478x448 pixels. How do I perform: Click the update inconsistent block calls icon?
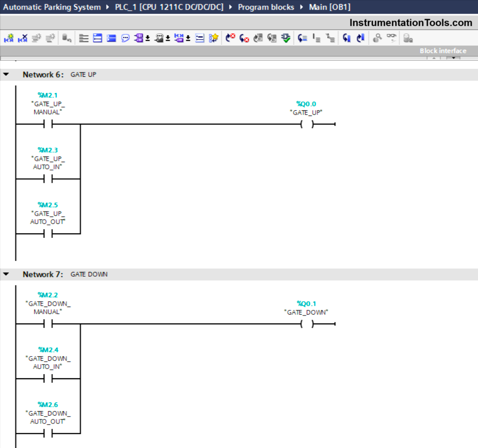click(x=258, y=38)
